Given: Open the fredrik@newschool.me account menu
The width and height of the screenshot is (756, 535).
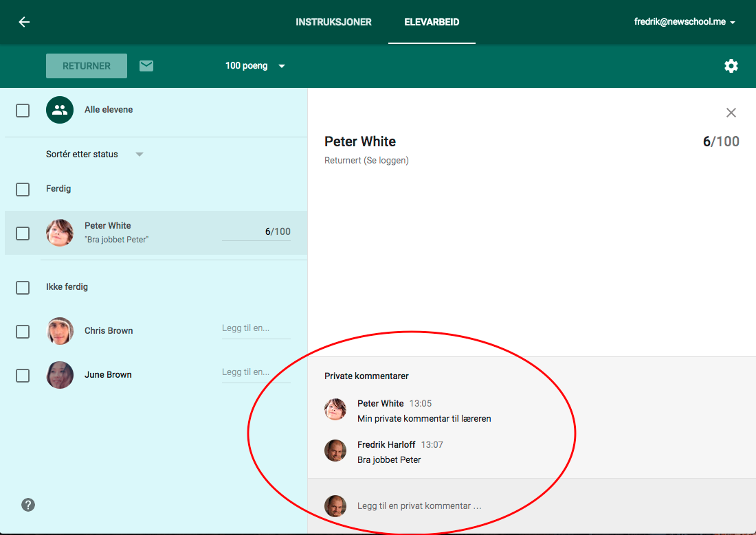Looking at the screenshot, I should pyautogui.click(x=685, y=22).
